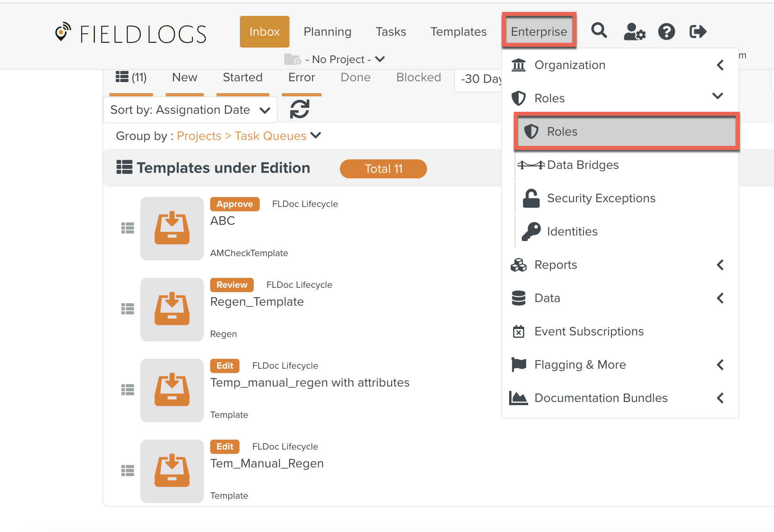
Task: Click Templates under Edition list icon
Action: point(125,167)
